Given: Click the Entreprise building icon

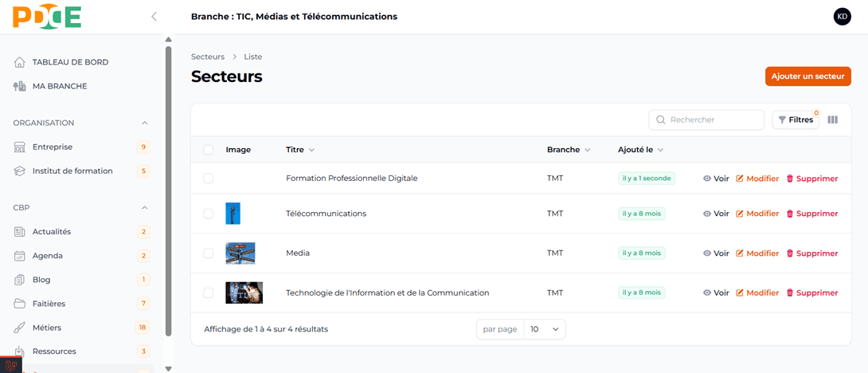Looking at the screenshot, I should [20, 147].
